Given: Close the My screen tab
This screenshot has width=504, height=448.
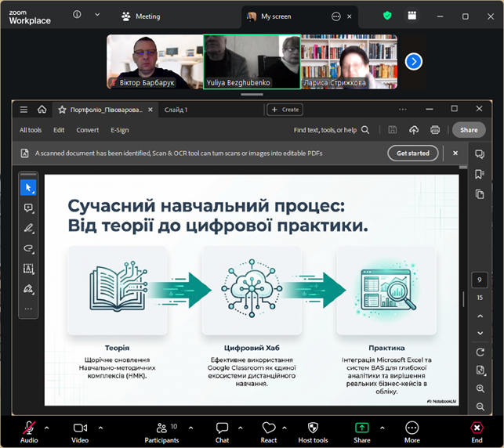Looking at the screenshot, I should click(350, 16).
